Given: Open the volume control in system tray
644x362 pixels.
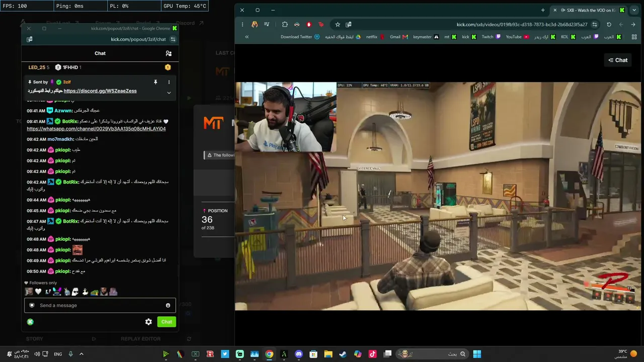Looking at the screenshot, I should [x=37, y=354].
